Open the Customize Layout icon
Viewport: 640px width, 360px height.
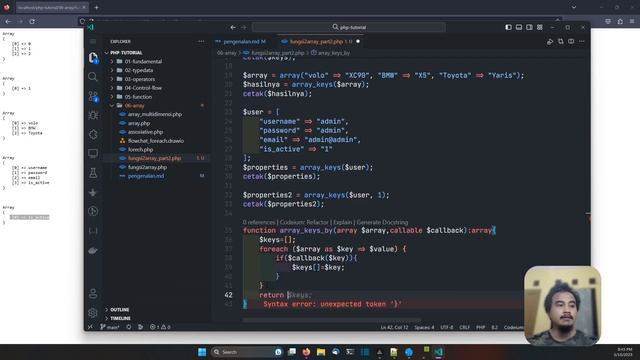pos(540,27)
